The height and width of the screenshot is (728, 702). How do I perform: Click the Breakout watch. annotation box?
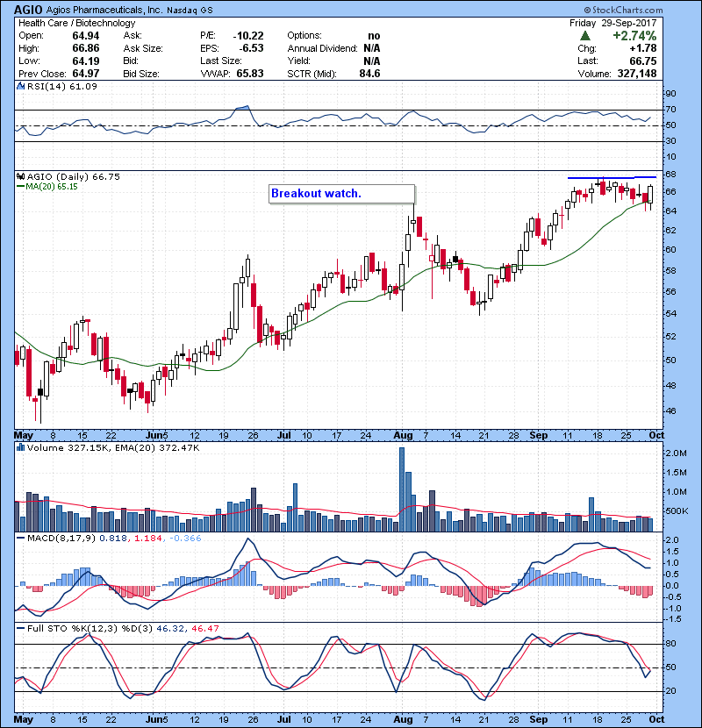coord(341,194)
